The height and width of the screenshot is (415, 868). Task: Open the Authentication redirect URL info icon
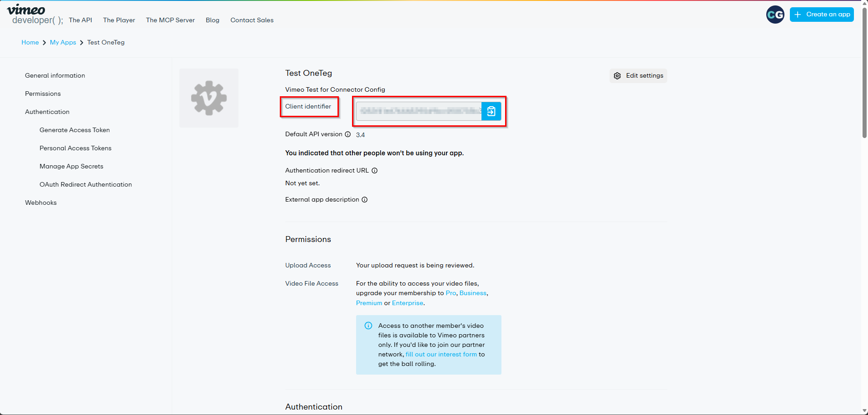(x=375, y=171)
